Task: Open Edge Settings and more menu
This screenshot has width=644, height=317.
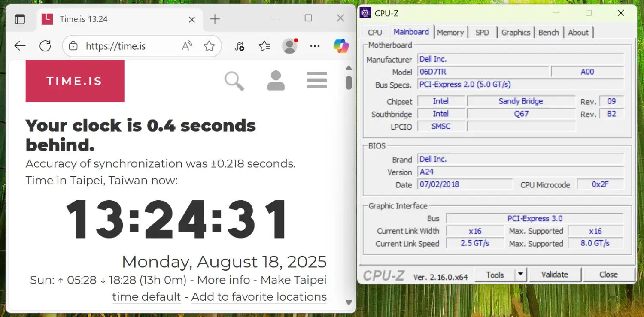Action: click(x=315, y=46)
